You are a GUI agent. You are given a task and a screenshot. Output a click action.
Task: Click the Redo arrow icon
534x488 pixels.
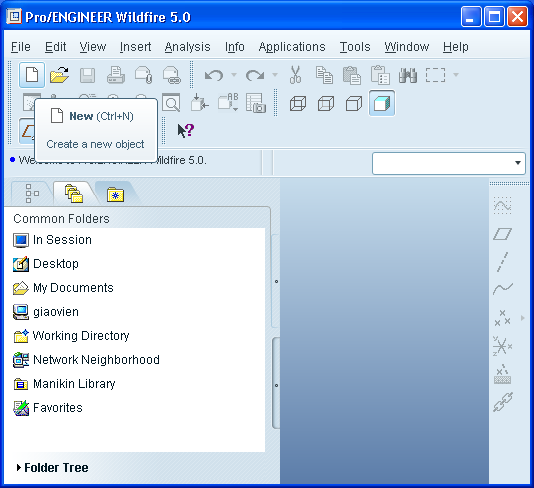(255, 75)
